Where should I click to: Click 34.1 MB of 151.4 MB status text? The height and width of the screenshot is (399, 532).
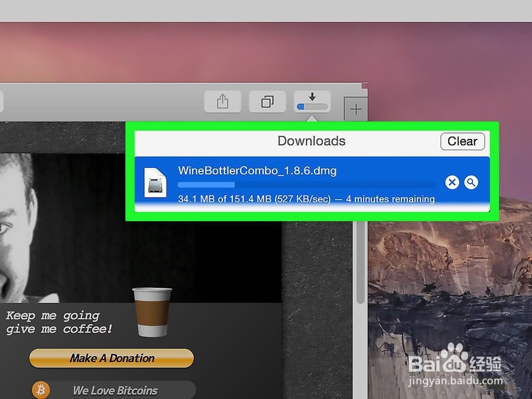306,199
